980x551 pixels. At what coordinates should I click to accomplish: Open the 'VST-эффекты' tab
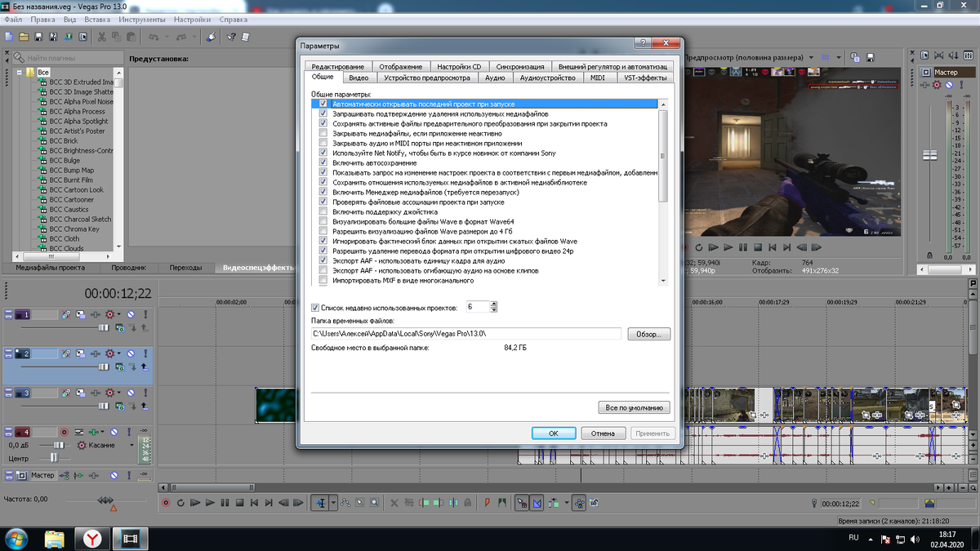pos(645,78)
